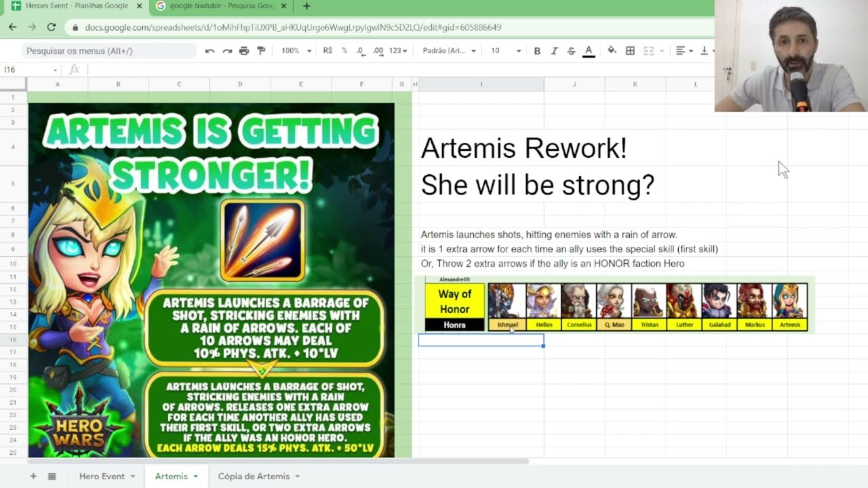Screen dimensions: 868x488
Task: Click the Tristan hero portrait
Action: coord(649,301)
